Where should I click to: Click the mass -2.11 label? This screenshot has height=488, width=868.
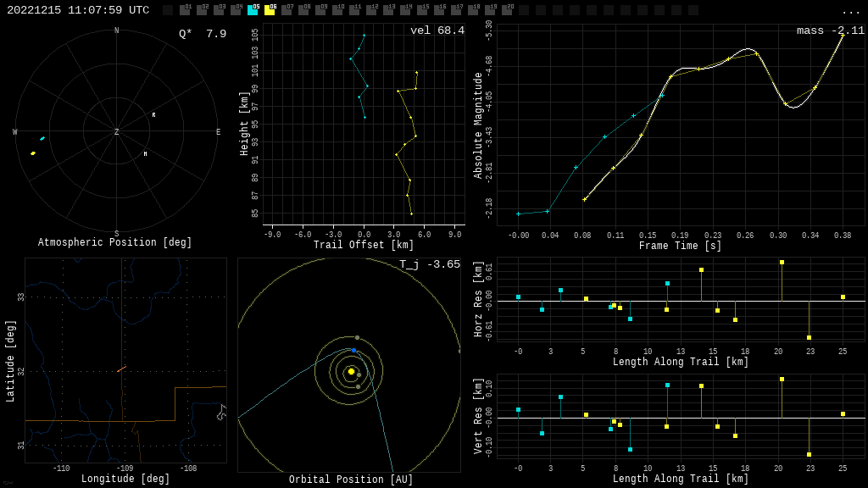click(830, 30)
